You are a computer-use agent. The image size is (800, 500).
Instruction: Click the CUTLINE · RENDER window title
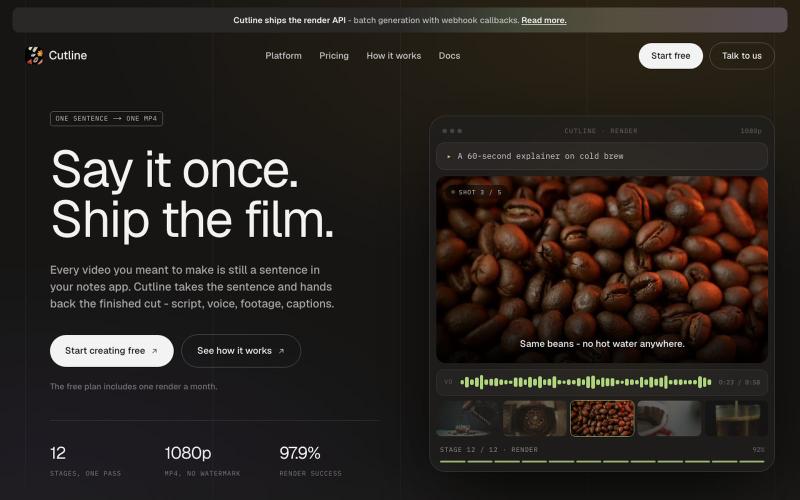point(601,131)
